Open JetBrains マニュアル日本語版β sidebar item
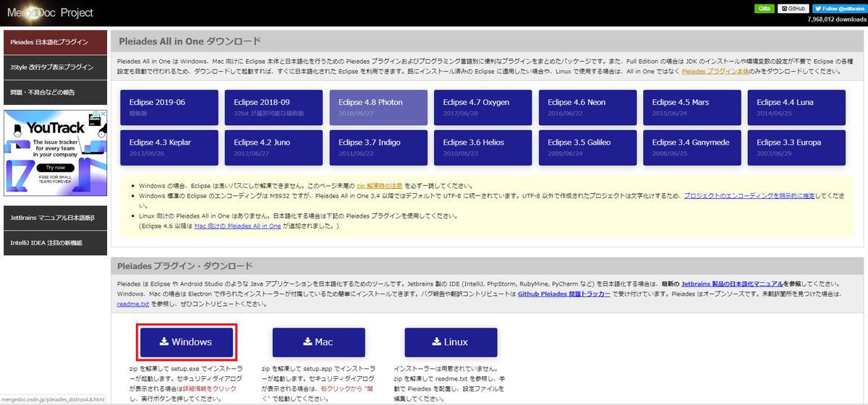Image resolution: width=868 pixels, height=405 pixels. (54, 217)
